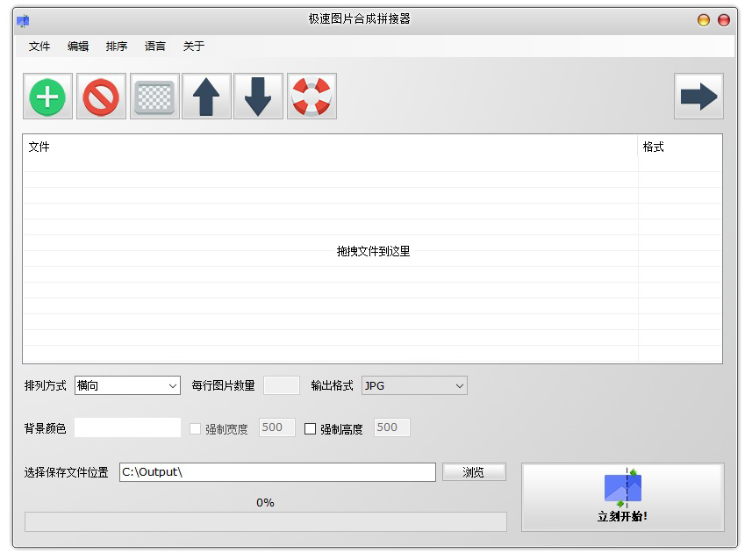This screenshot has width=752, height=560.
Task: Click the red remove file icon
Action: pyautogui.click(x=101, y=97)
